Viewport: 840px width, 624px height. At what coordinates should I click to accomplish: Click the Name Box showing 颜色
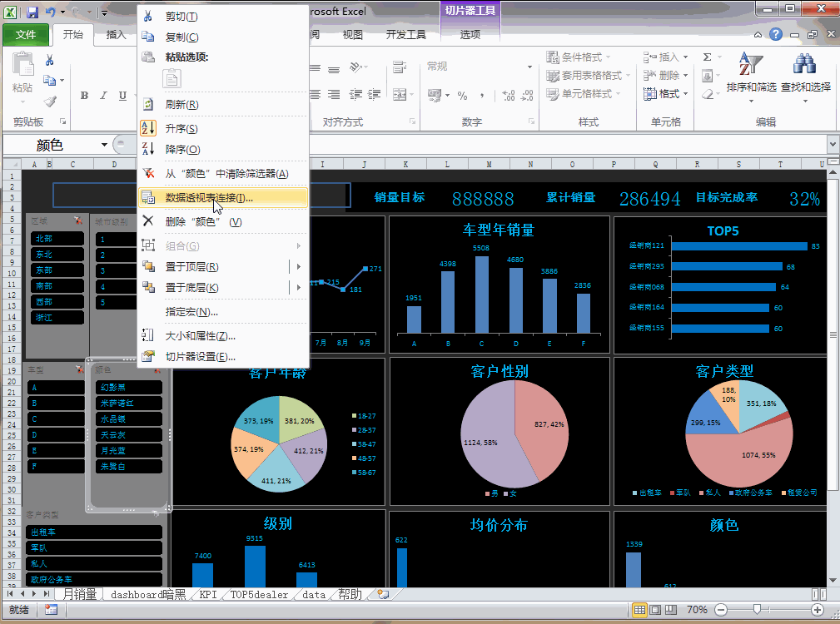[51, 145]
